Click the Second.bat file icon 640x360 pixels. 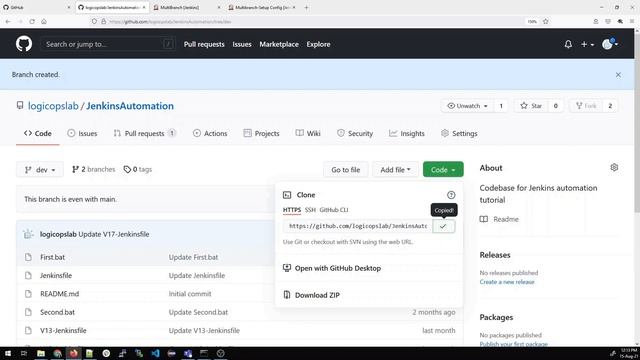tap(28, 312)
